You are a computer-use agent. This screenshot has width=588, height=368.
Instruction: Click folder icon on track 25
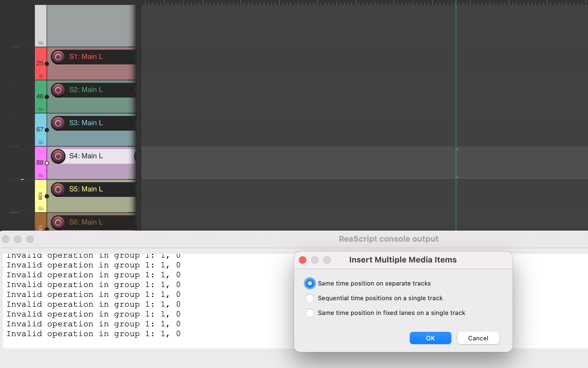coord(41,76)
